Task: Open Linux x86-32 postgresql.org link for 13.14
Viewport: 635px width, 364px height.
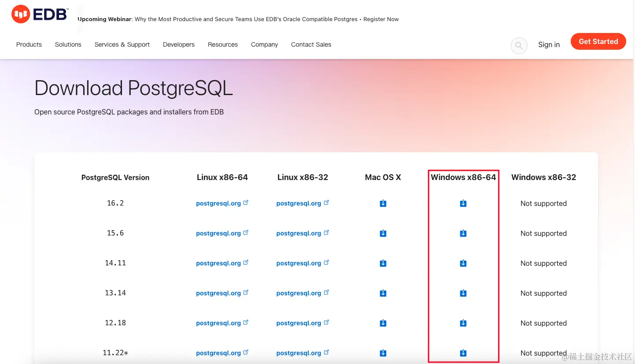Action: [x=303, y=293]
